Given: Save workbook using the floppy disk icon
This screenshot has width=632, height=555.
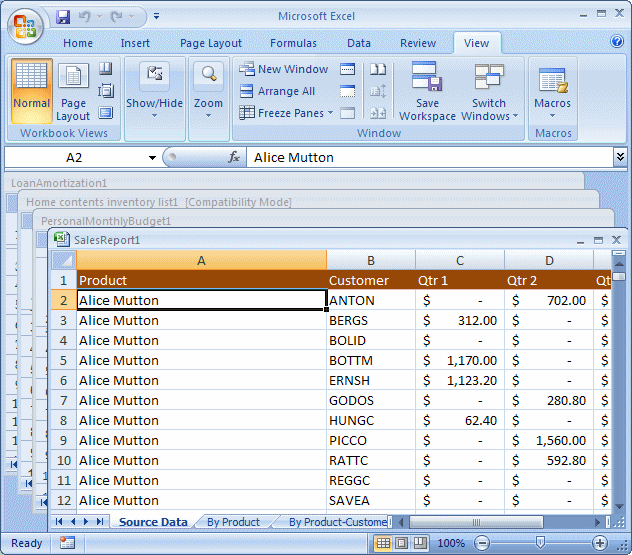Looking at the screenshot, I should [x=63, y=17].
